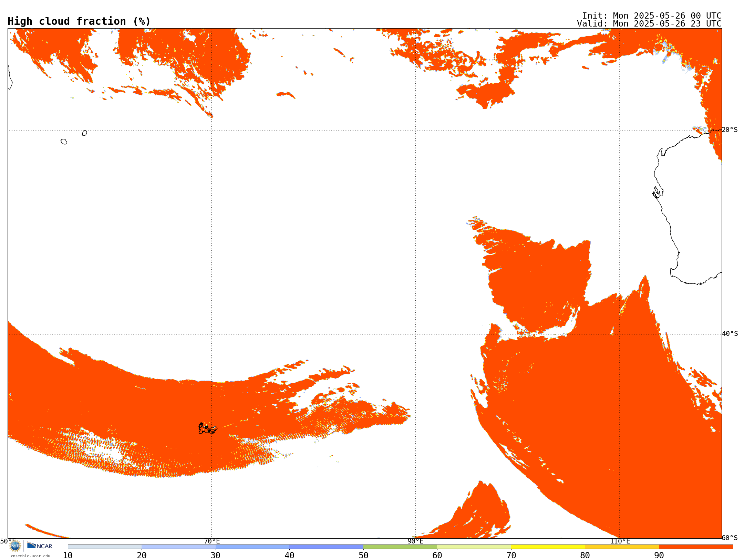Click the colorbar tick label 60
Viewport: 744px width, 560px height.
pos(437,556)
